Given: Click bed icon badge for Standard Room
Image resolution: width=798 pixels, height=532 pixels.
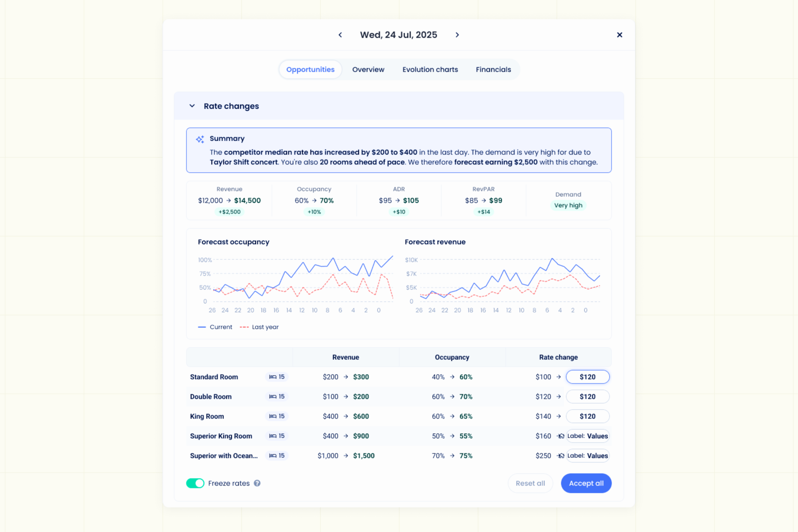Looking at the screenshot, I should [277, 377].
